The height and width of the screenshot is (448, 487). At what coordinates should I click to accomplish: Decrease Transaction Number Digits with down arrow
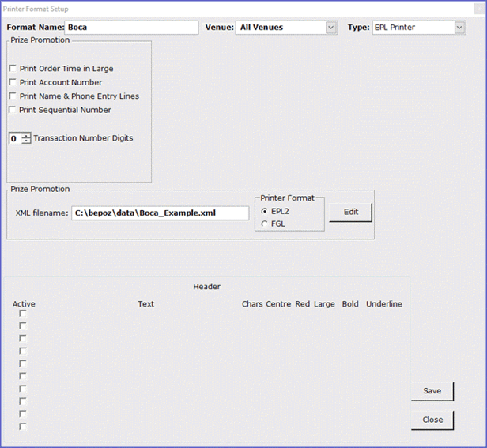[27, 141]
